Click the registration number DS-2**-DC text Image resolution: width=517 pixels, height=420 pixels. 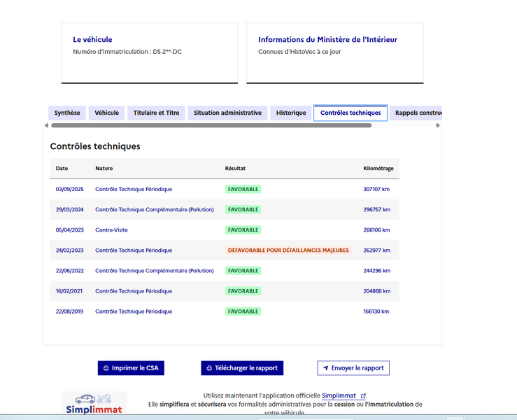click(x=167, y=52)
